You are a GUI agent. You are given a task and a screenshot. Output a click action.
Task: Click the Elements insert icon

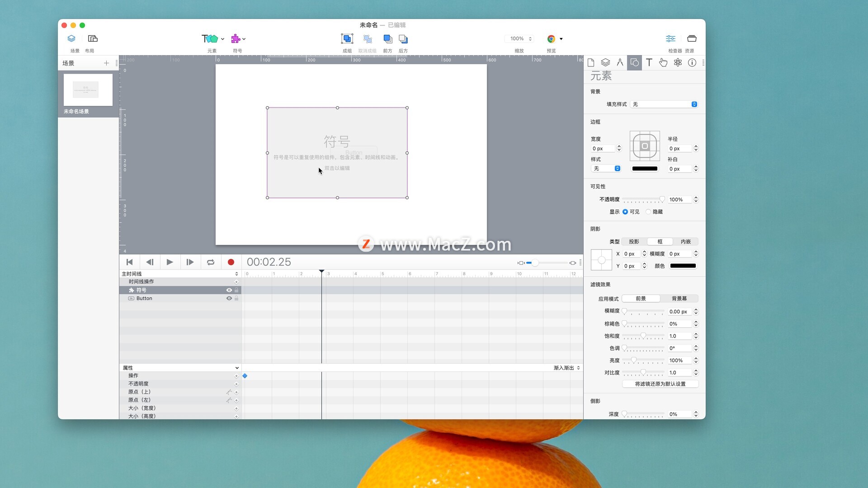210,38
